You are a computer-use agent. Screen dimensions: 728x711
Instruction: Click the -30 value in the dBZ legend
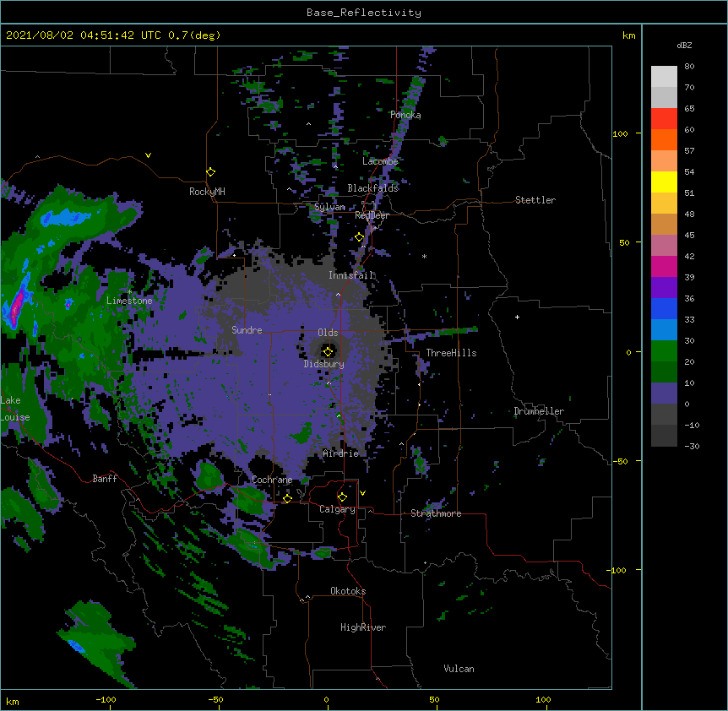pyautogui.click(x=692, y=447)
